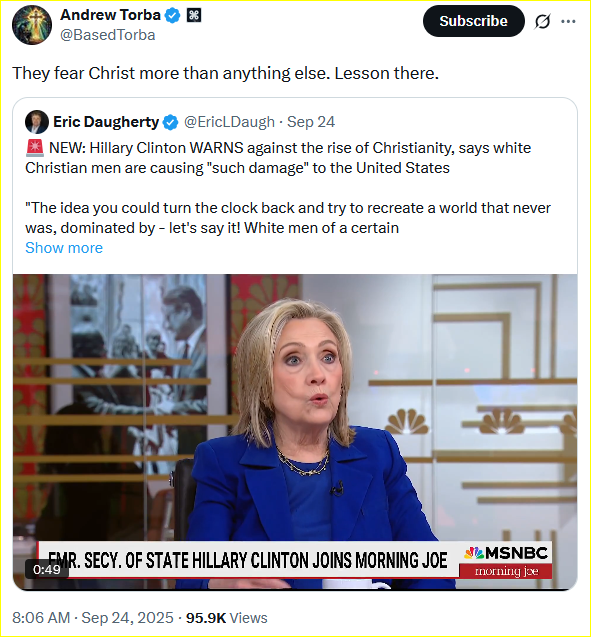Screen dimensions: 591x637
Task: Play the MSNBC Morning Joe video
Action: point(295,432)
